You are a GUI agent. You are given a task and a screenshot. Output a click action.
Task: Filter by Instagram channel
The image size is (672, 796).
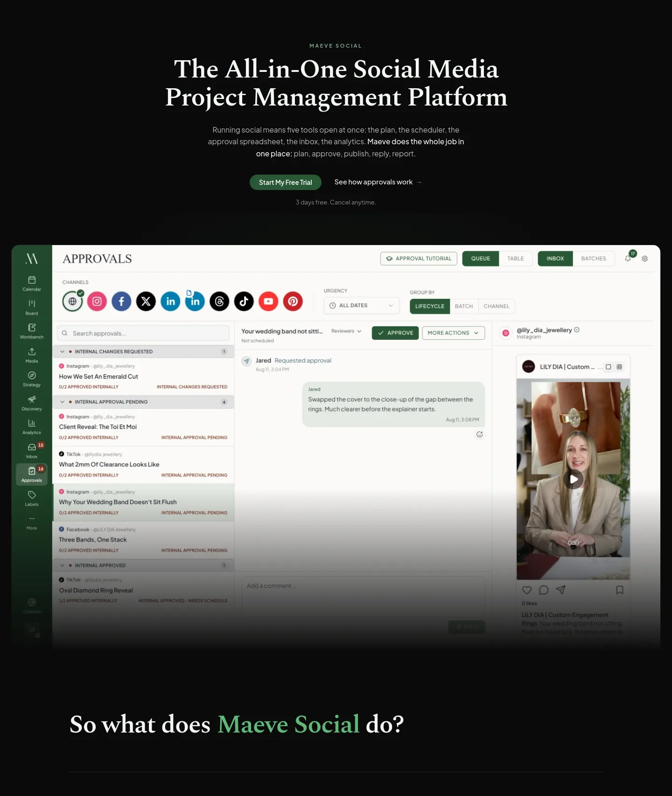pyautogui.click(x=97, y=301)
